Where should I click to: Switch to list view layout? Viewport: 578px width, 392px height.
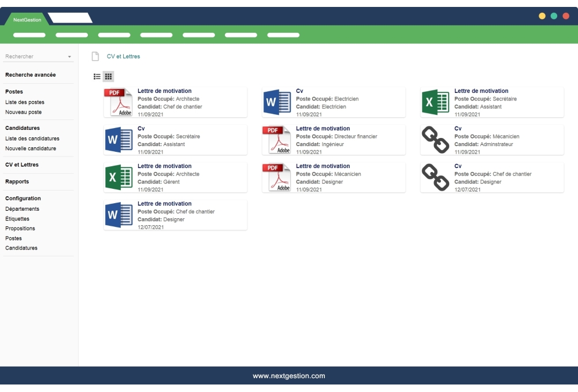coord(97,76)
